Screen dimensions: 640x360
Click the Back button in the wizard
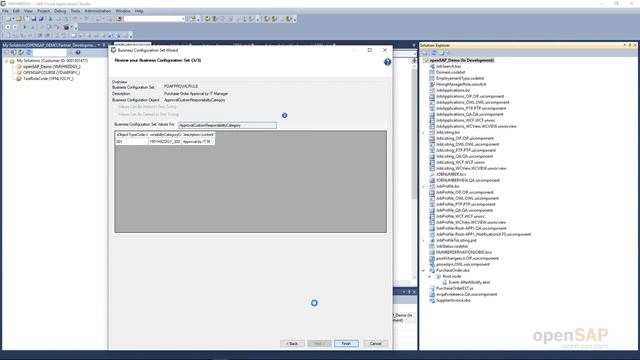[x=292, y=343]
